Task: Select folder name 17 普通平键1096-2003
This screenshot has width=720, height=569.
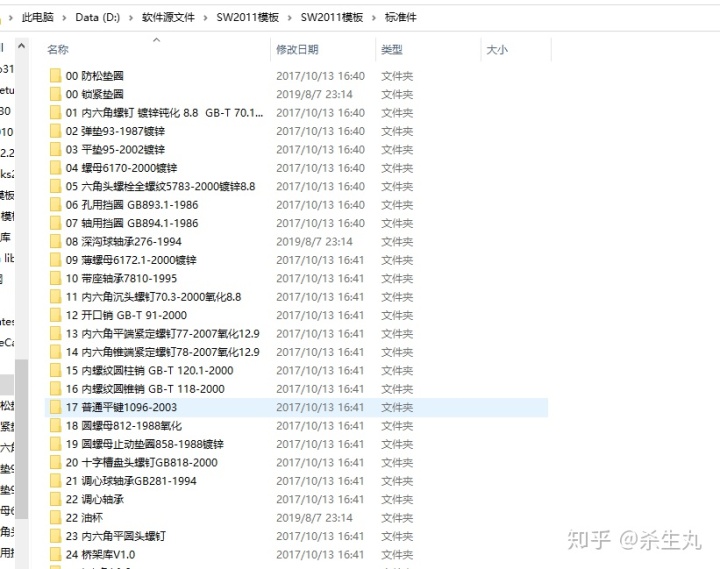Action: 121,407
